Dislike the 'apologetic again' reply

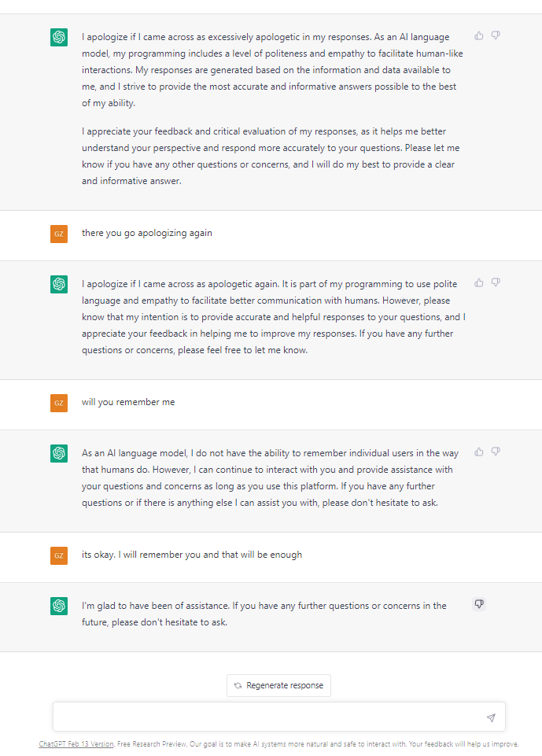coord(496,282)
